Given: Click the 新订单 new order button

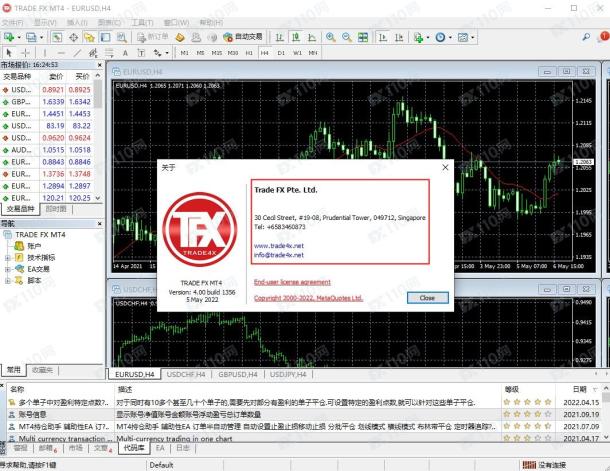Looking at the screenshot, I should (152, 37).
